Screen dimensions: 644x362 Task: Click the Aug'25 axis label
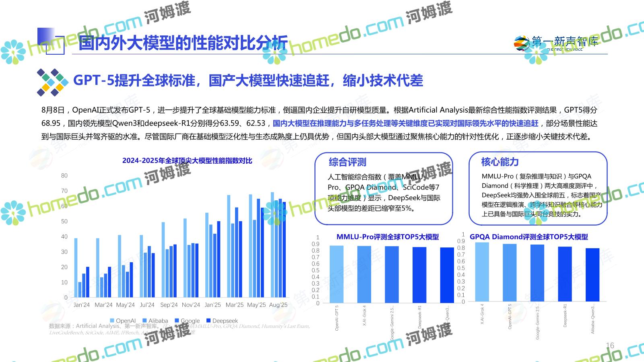pos(278,305)
